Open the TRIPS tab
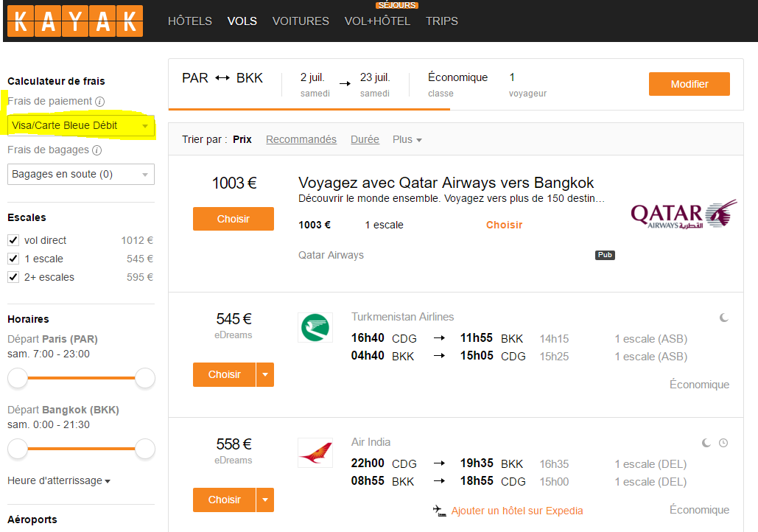 coord(442,21)
